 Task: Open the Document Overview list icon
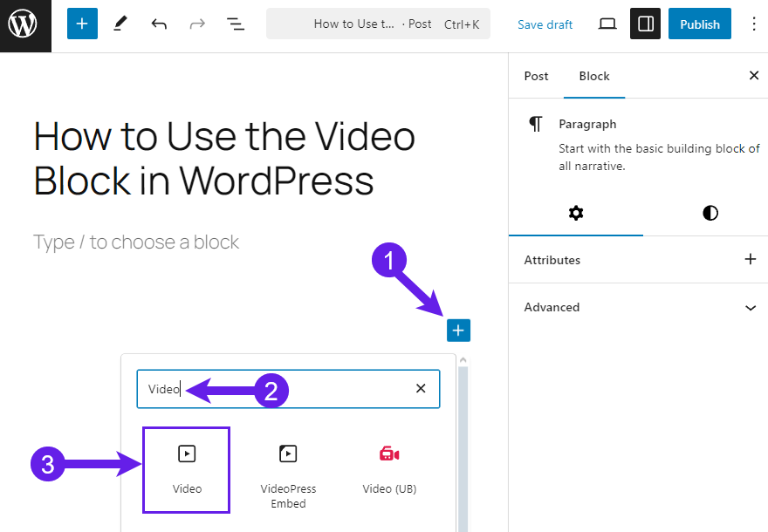pyautogui.click(x=236, y=24)
